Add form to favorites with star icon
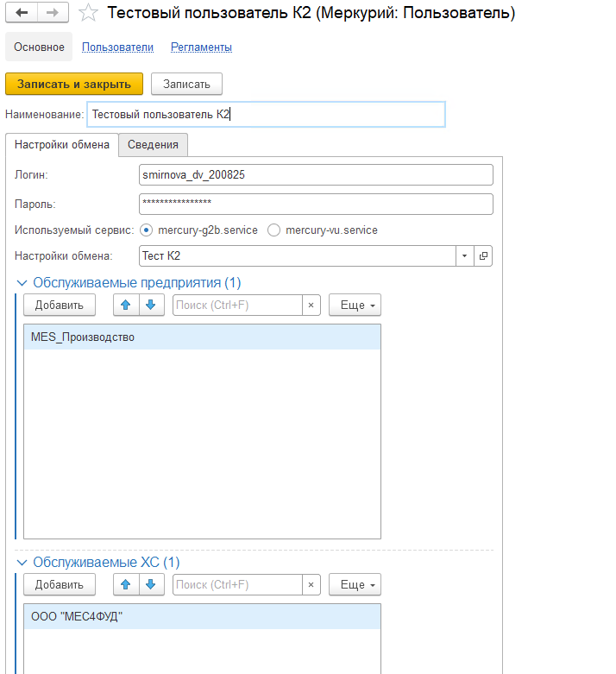Image resolution: width=616 pixels, height=674 pixels. click(87, 13)
